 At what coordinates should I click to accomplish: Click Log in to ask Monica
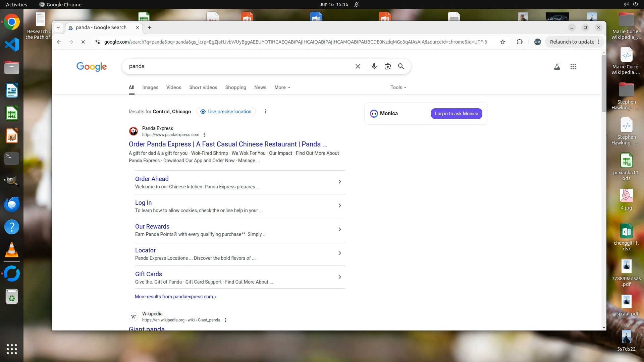[x=457, y=114]
